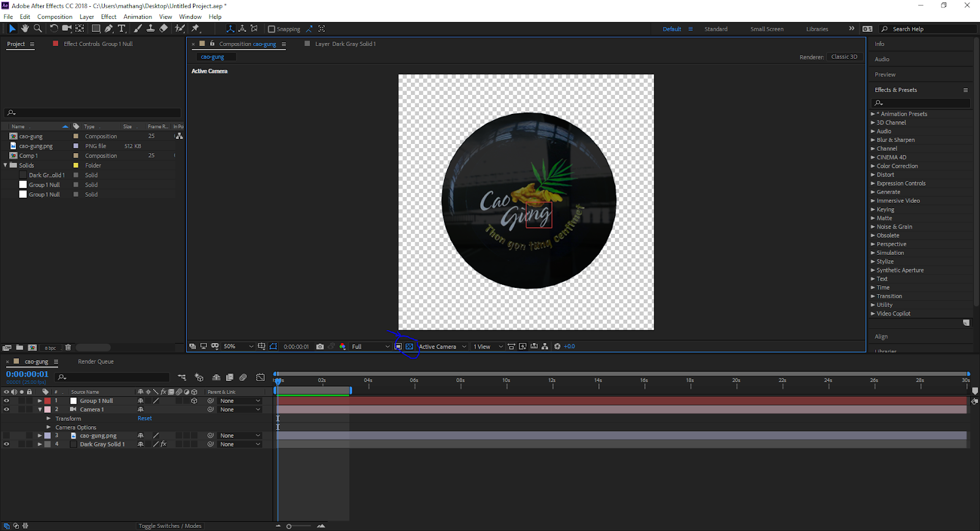Switch to the Standard workspace

click(x=716, y=29)
